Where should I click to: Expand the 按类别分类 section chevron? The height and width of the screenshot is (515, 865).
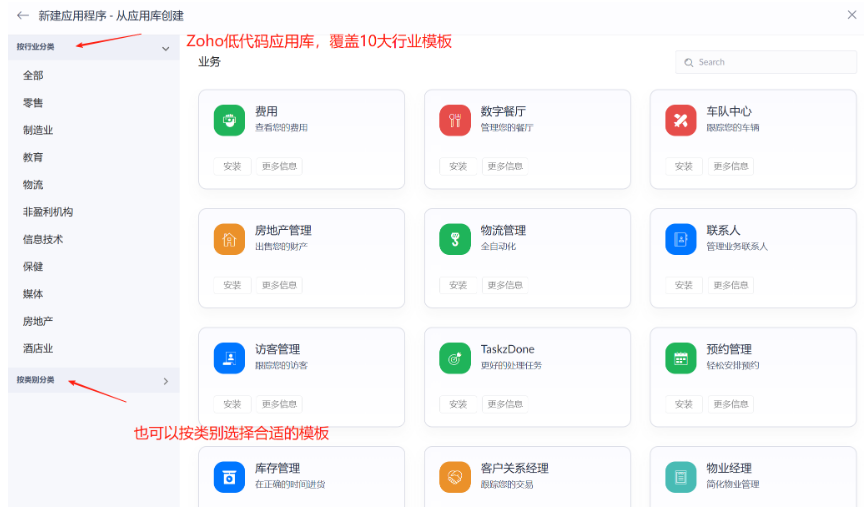point(166,381)
